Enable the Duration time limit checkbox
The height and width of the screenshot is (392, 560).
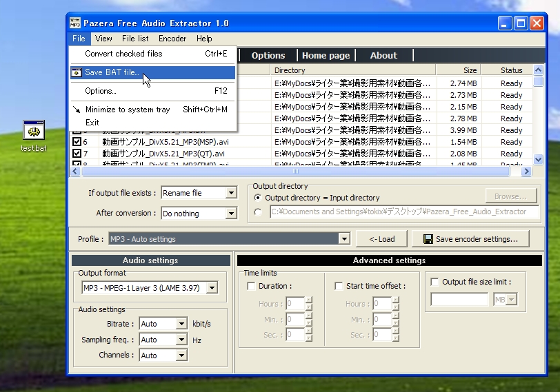click(x=252, y=286)
